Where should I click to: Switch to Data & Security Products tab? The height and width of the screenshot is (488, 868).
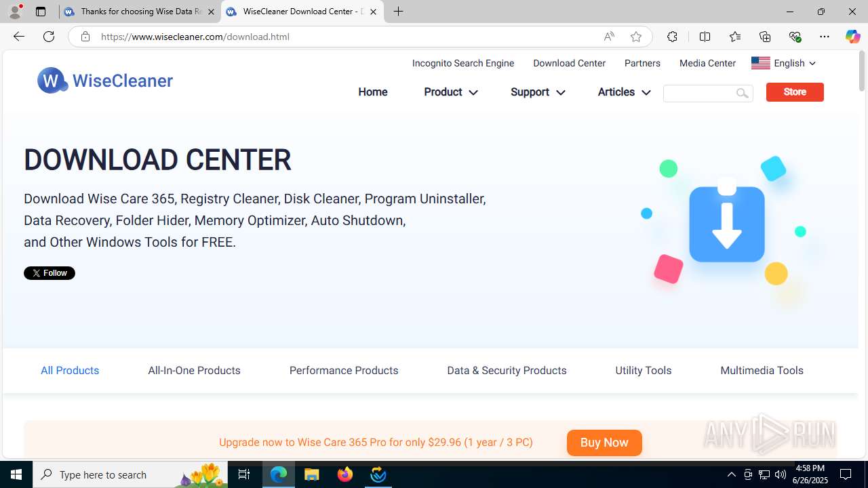(507, 370)
